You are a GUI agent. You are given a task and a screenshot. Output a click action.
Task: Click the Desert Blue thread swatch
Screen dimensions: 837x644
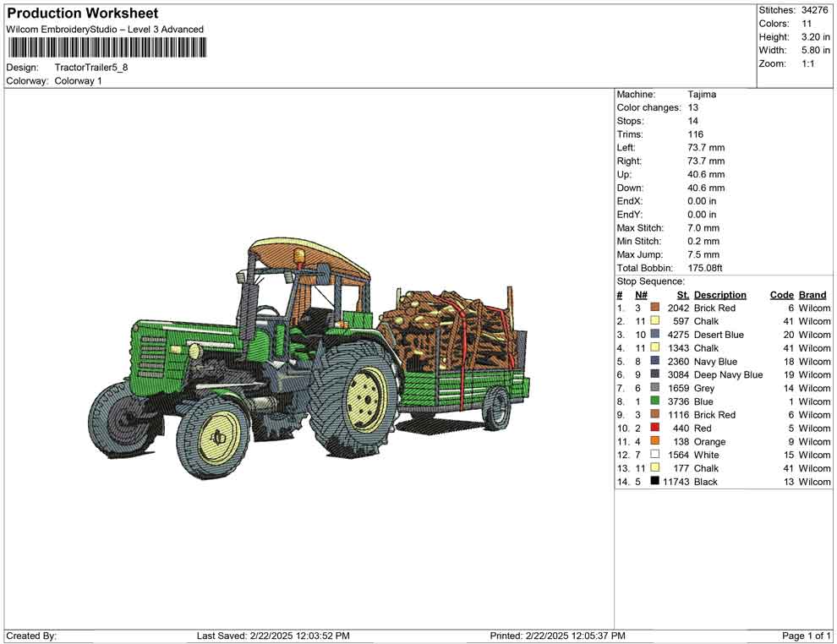point(655,335)
